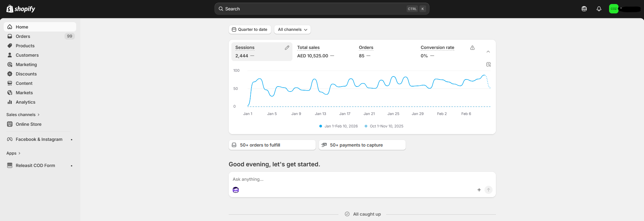Open the Quarter to date date picker

click(x=249, y=30)
